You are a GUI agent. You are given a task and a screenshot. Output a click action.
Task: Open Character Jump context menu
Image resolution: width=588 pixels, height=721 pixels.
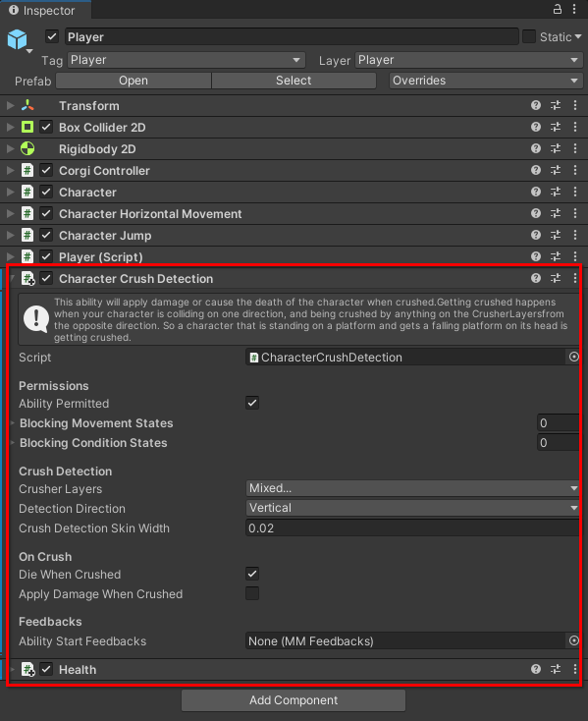[575, 235]
